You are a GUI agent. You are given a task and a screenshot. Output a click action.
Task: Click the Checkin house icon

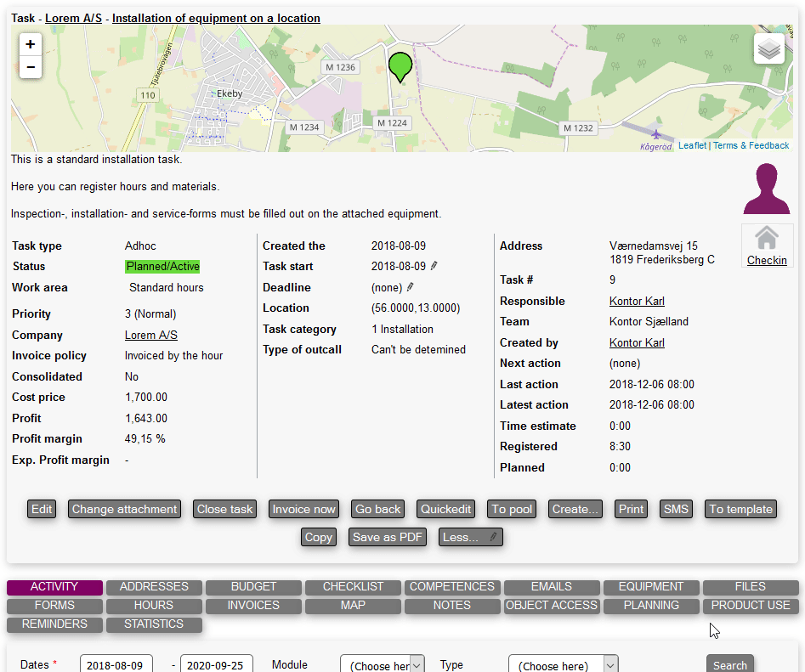click(767, 238)
